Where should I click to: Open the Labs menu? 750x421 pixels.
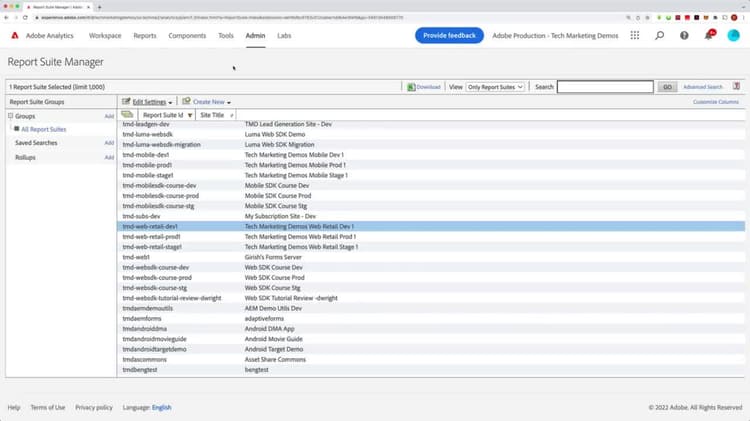(284, 35)
